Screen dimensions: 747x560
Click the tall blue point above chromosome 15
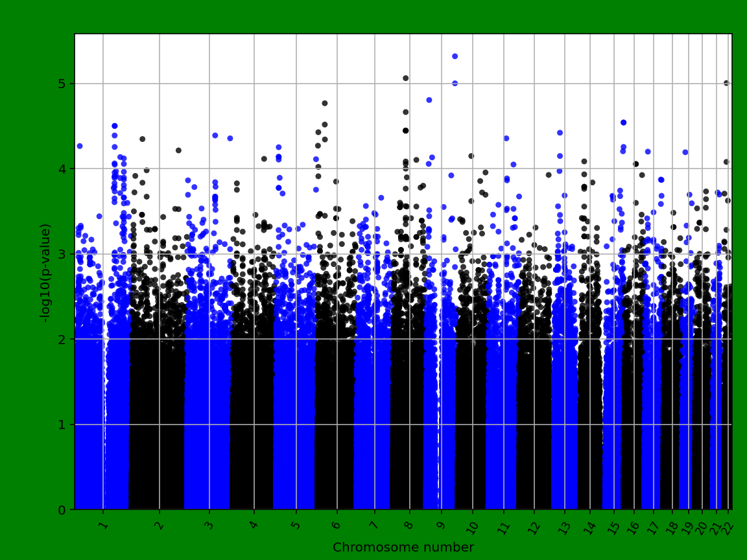click(x=624, y=121)
